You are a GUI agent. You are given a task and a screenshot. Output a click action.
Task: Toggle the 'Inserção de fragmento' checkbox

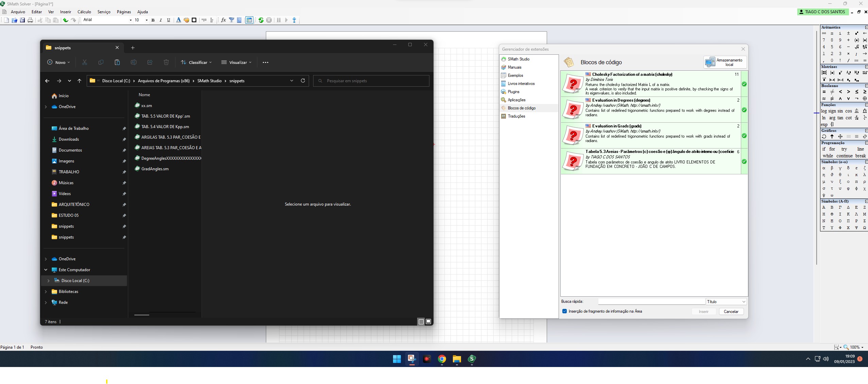(x=564, y=311)
